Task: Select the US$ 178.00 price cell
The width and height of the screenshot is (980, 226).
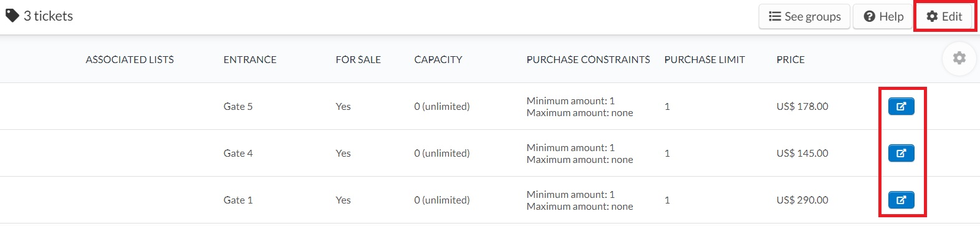Action: (802, 106)
